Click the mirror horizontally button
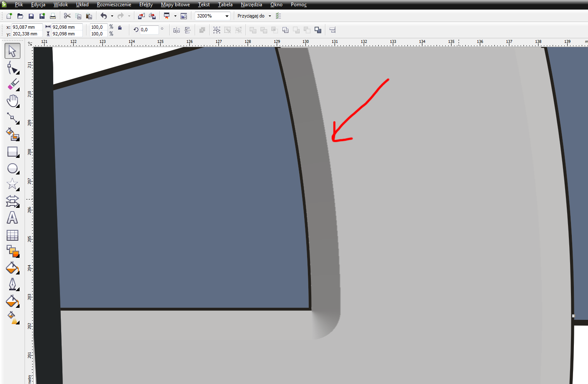 (176, 30)
